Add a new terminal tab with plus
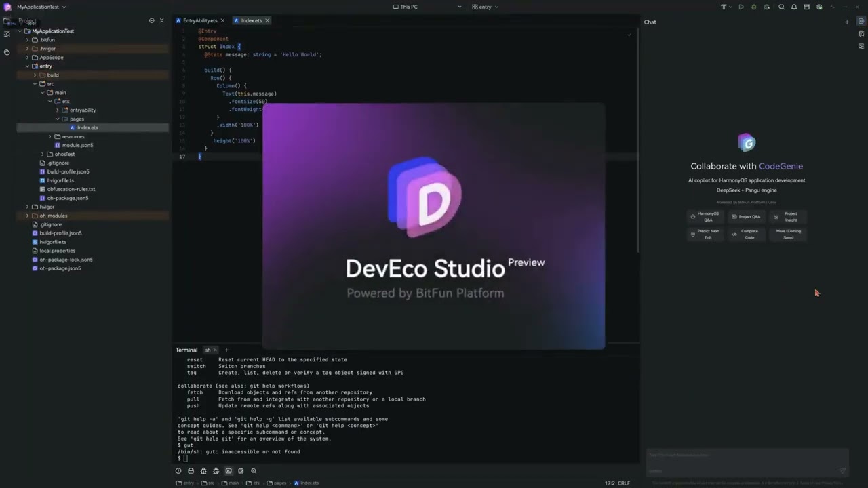868x488 pixels. coord(226,350)
